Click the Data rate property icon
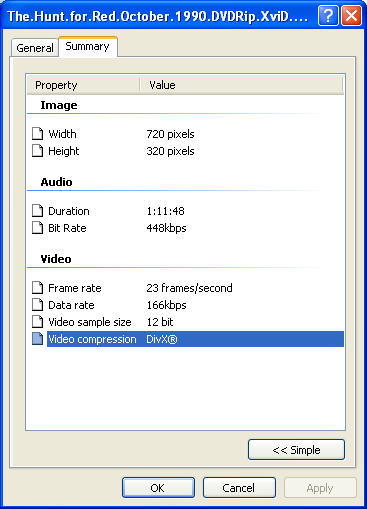367x509 pixels. [37, 305]
